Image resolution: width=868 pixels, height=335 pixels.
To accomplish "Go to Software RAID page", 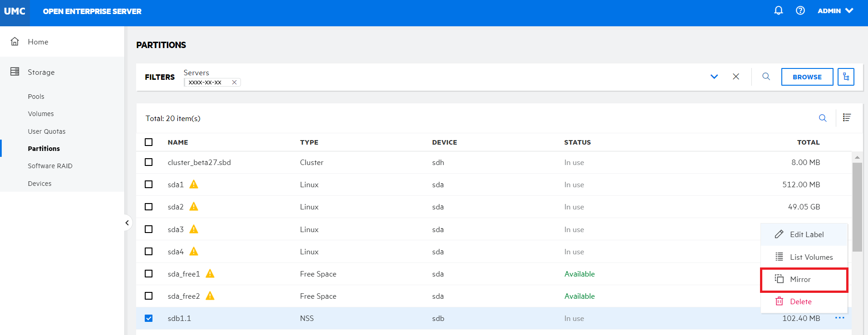I will 50,166.
